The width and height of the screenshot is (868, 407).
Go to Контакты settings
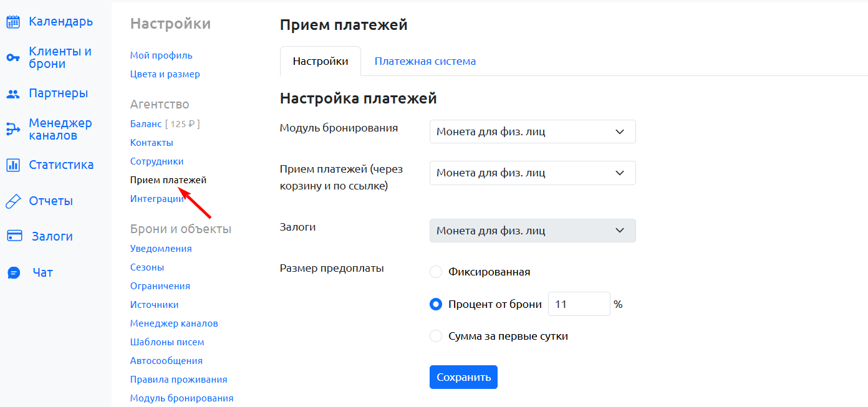tap(152, 143)
